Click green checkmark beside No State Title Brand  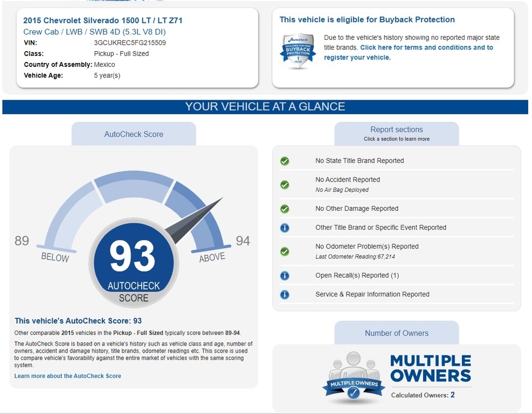pyautogui.click(x=285, y=161)
